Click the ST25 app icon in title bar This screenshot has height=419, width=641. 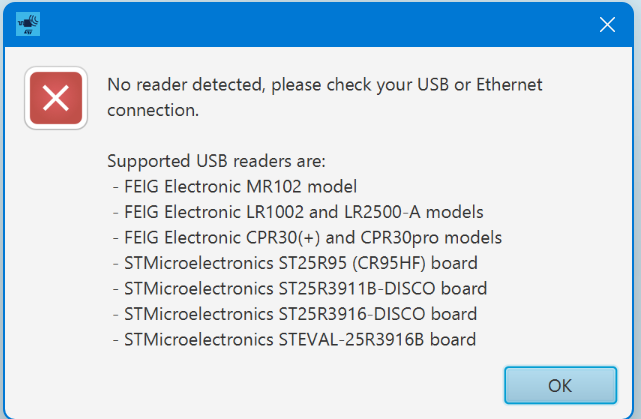[x=28, y=24]
